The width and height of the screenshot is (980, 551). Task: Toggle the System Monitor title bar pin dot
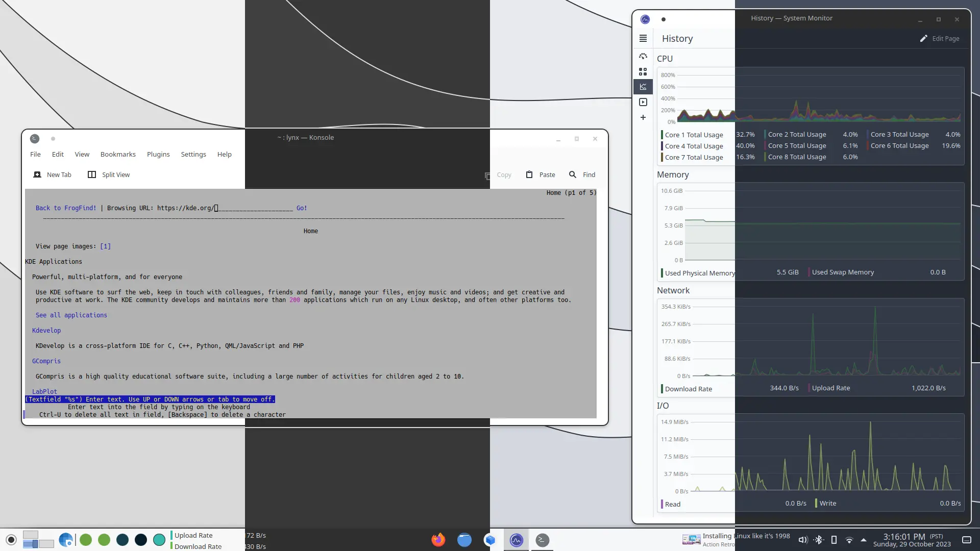(664, 19)
